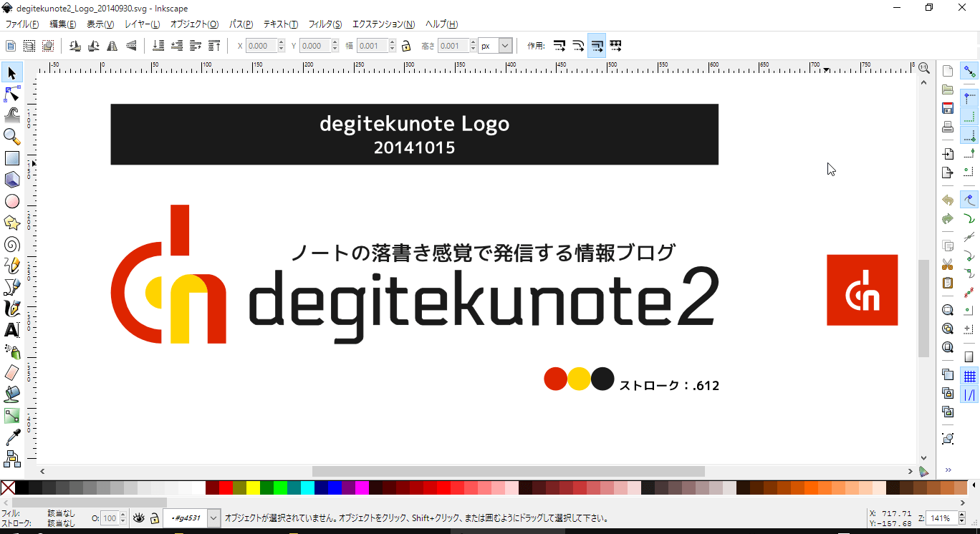980x534 pixels.
Task: Toggle scale stroke width with object
Action: (559, 46)
